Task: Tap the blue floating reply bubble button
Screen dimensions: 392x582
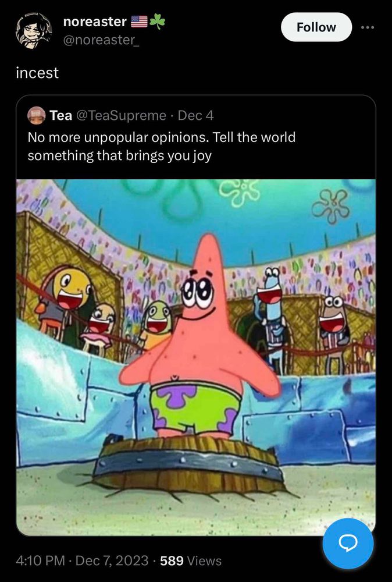Action: (x=348, y=544)
